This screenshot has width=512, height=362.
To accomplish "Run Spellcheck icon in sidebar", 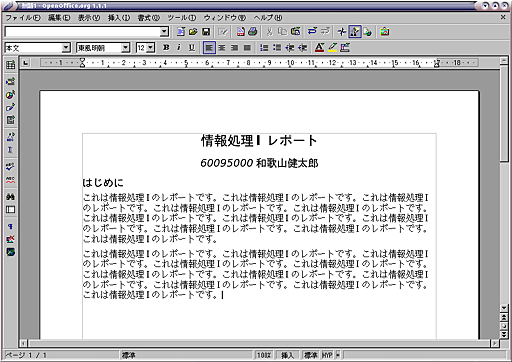I will point(10,166).
